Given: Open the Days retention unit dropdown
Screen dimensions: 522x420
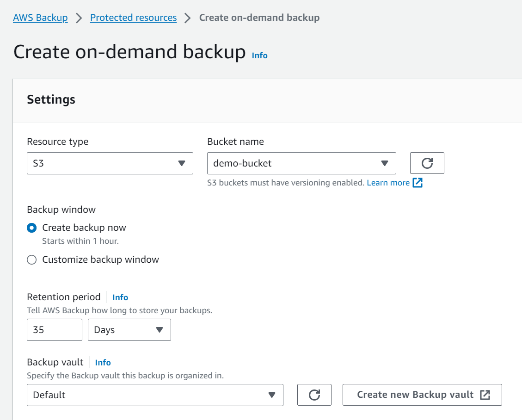Looking at the screenshot, I should 129,330.
